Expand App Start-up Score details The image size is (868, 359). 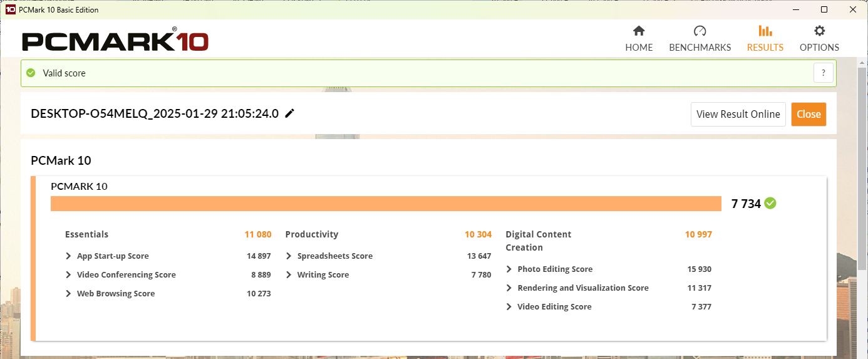pos(68,256)
